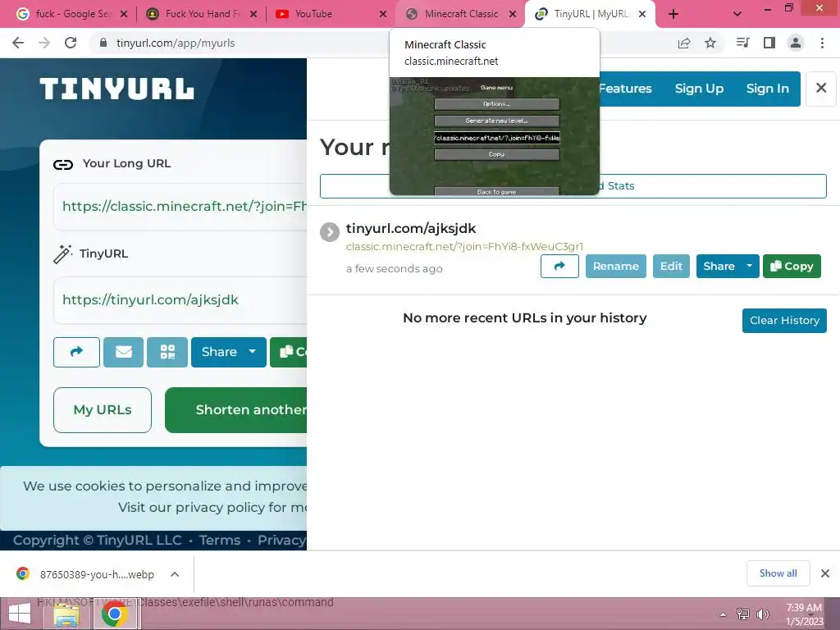Click the classic.minecraft.net destination link
The width and height of the screenshot is (840, 630).
pos(464,246)
